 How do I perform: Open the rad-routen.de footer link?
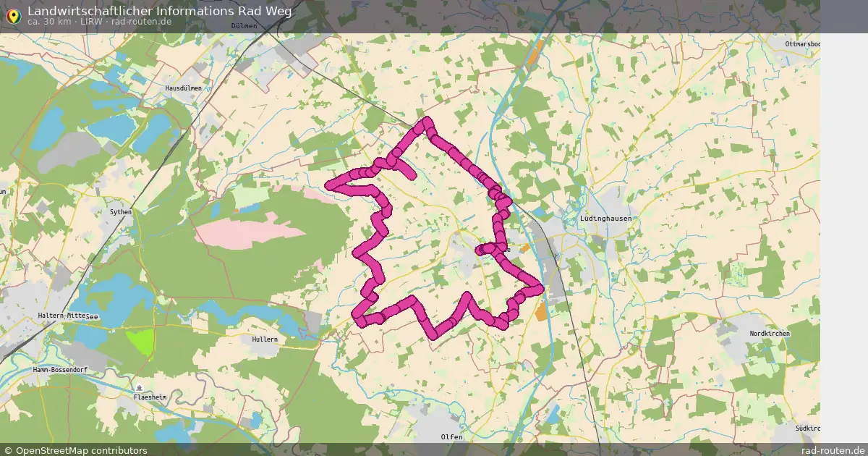[833, 450]
